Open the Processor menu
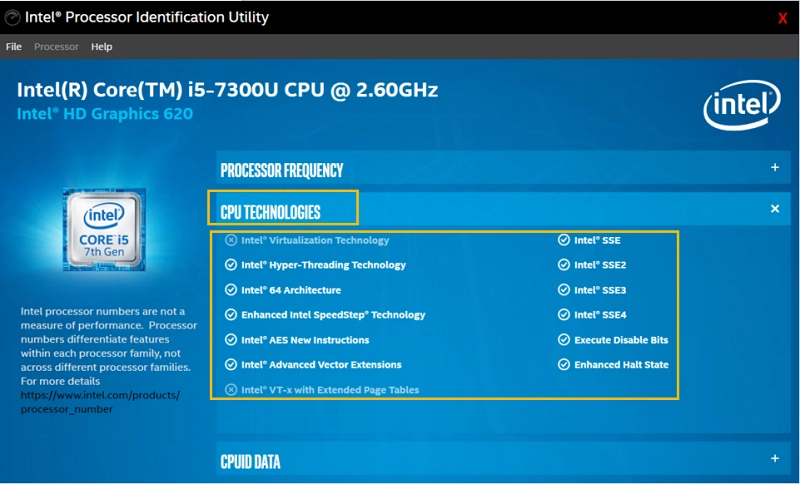Viewport: 800px width, 484px height. pos(56,46)
